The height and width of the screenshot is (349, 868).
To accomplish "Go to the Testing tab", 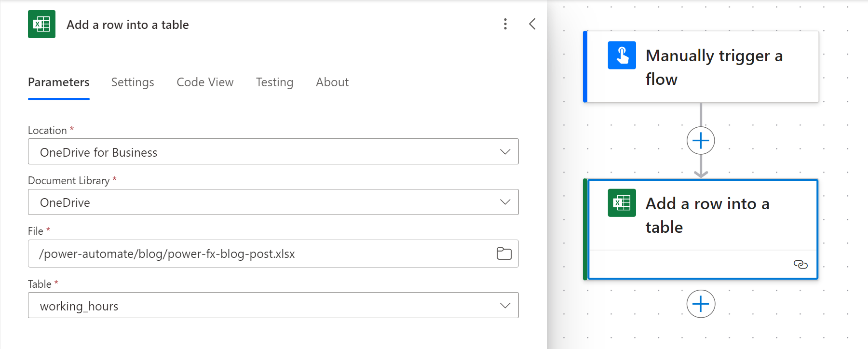I will (x=274, y=82).
